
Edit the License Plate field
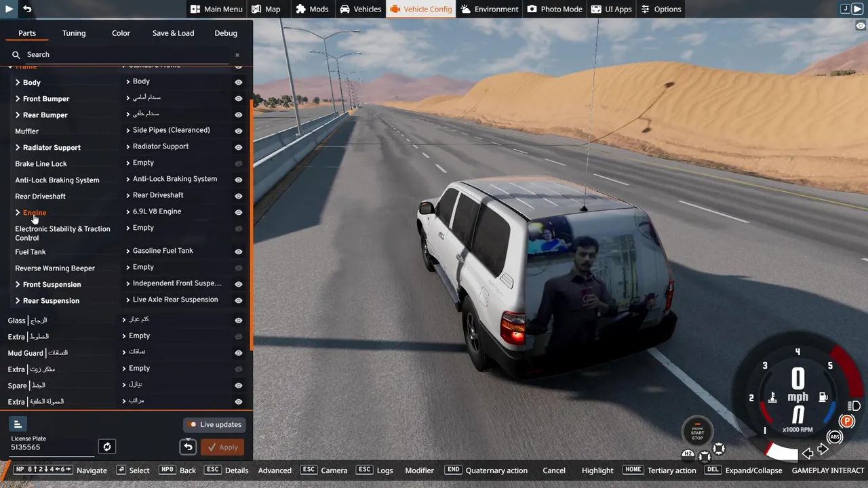point(52,448)
